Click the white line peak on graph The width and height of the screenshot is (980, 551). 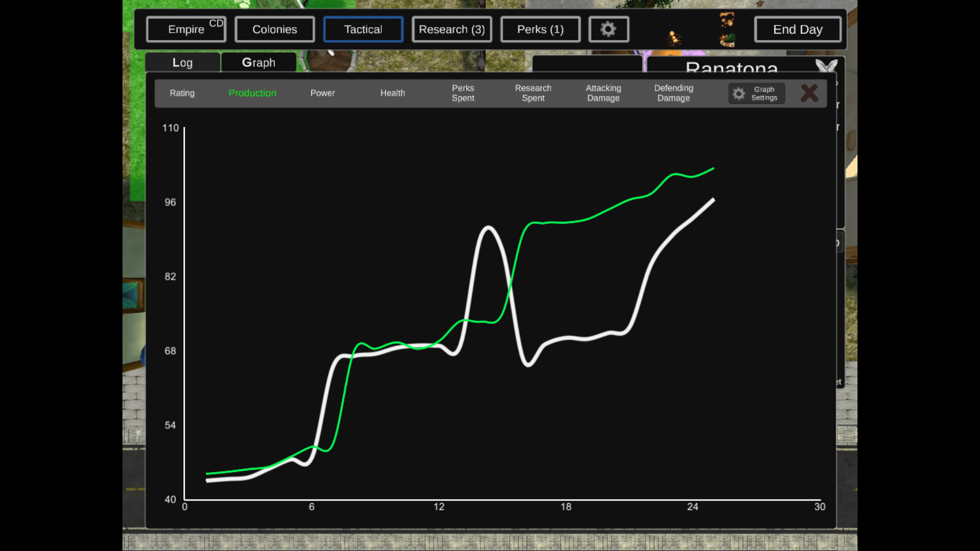coord(488,228)
